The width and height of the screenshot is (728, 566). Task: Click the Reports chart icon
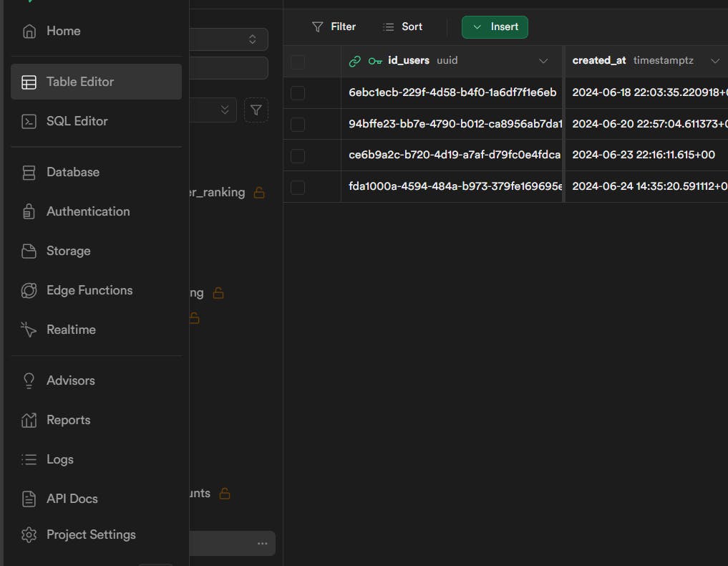tap(29, 420)
